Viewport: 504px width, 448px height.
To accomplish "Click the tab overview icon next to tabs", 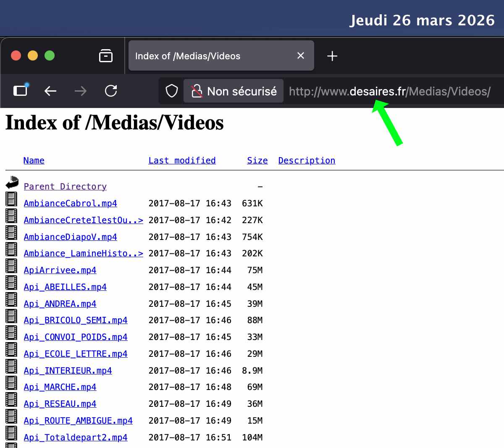I will pyautogui.click(x=106, y=55).
